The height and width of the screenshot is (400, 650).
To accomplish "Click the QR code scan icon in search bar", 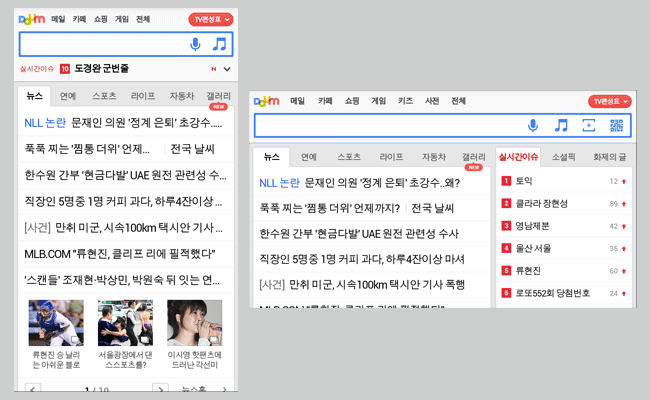I will (x=616, y=125).
